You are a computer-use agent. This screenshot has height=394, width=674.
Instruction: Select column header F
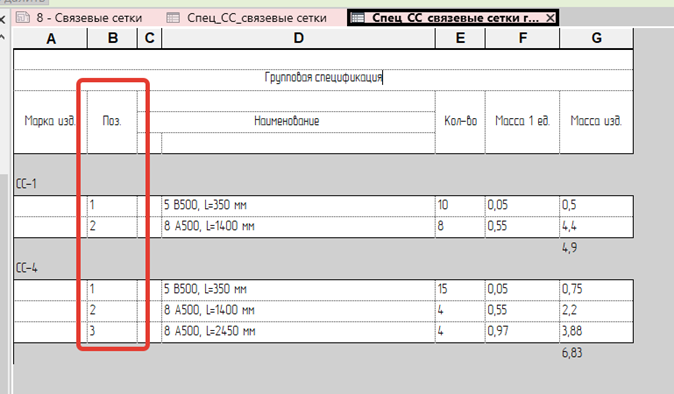coord(523,38)
